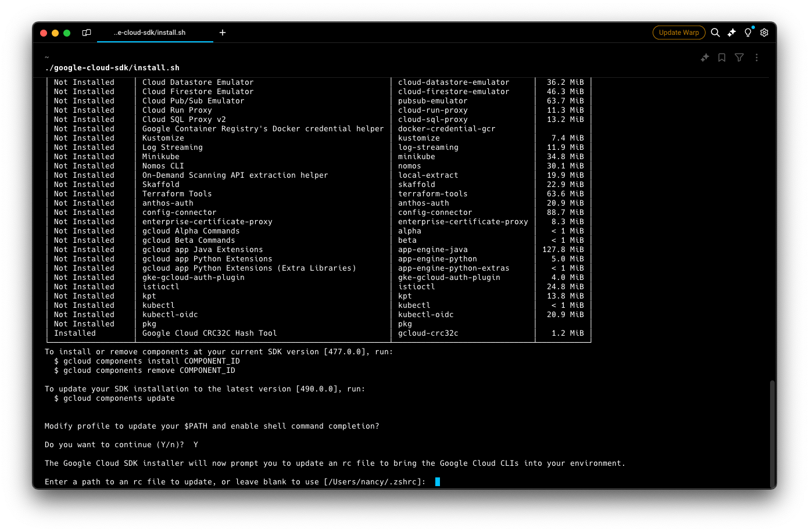809x532 pixels.
Task: Open a new tab with plus icon
Action: coord(223,33)
